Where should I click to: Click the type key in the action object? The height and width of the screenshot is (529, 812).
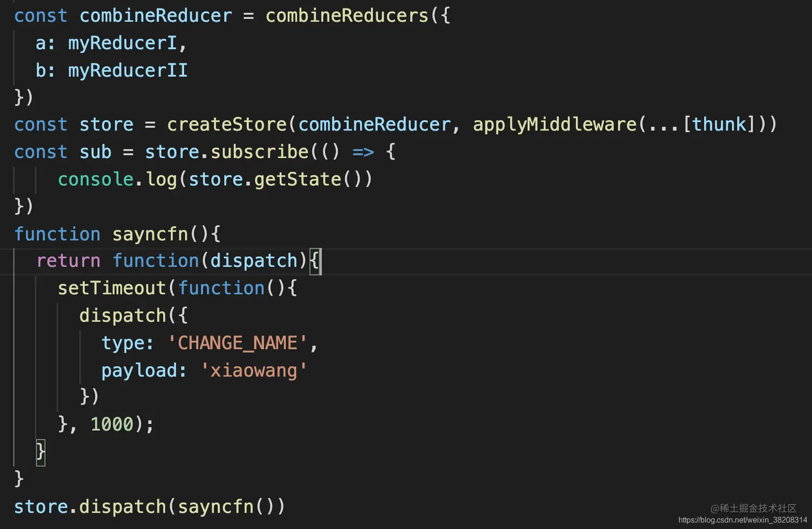123,343
